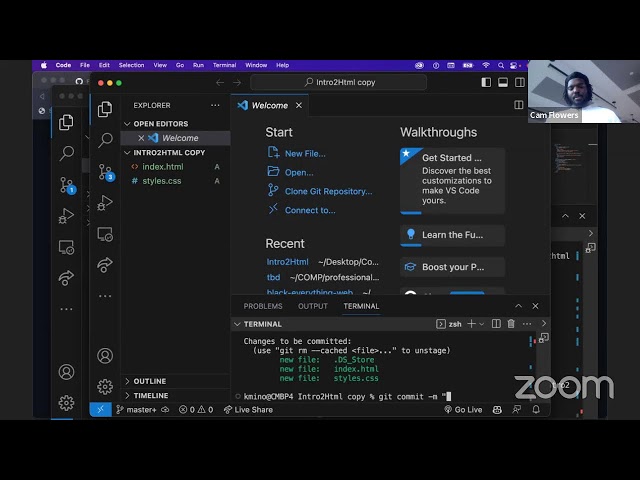Open recent folder tbd
Screen dimensions: 640x480
point(273,277)
